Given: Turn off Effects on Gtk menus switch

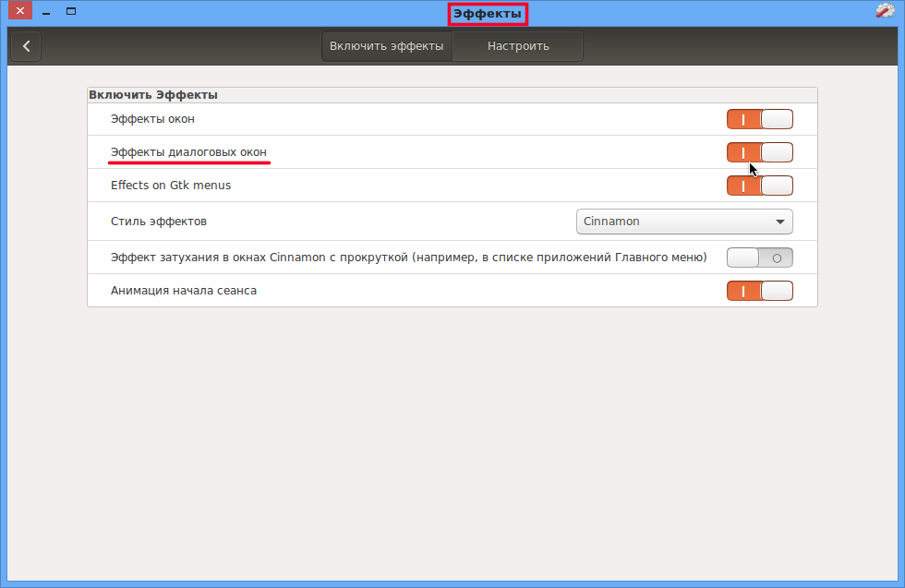Looking at the screenshot, I should 759,186.
